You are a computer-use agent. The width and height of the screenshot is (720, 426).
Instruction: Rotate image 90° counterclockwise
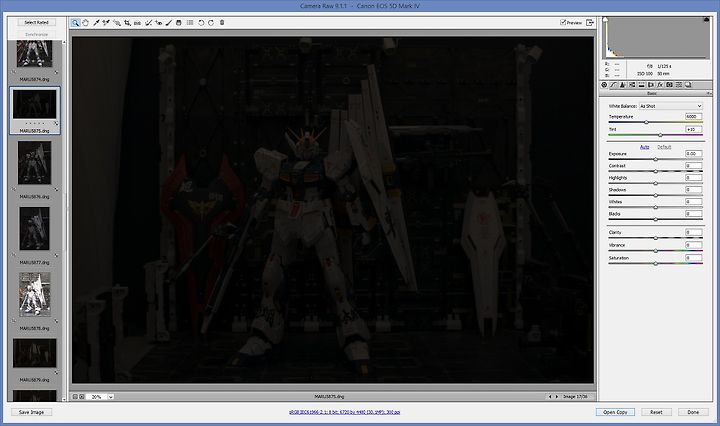[x=201, y=22]
